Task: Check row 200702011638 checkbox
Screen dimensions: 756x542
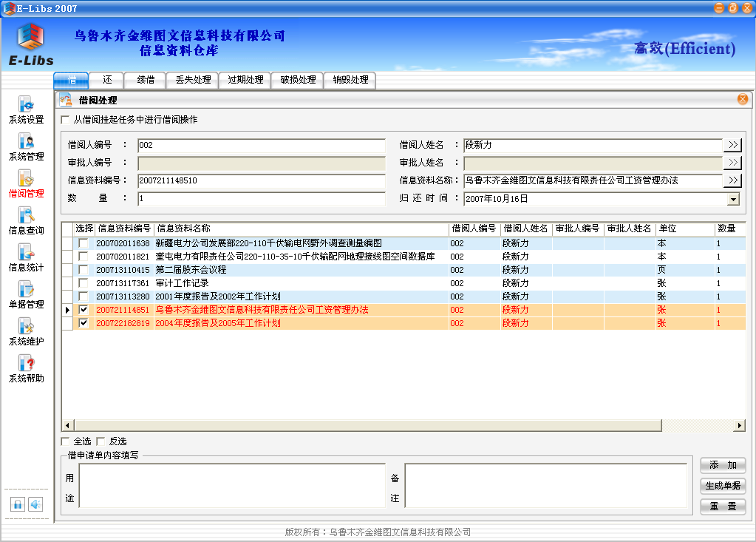Action: tap(84, 243)
